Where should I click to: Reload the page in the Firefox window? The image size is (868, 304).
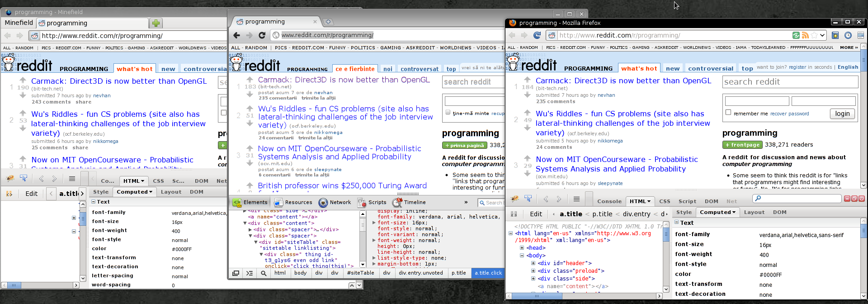pos(537,35)
